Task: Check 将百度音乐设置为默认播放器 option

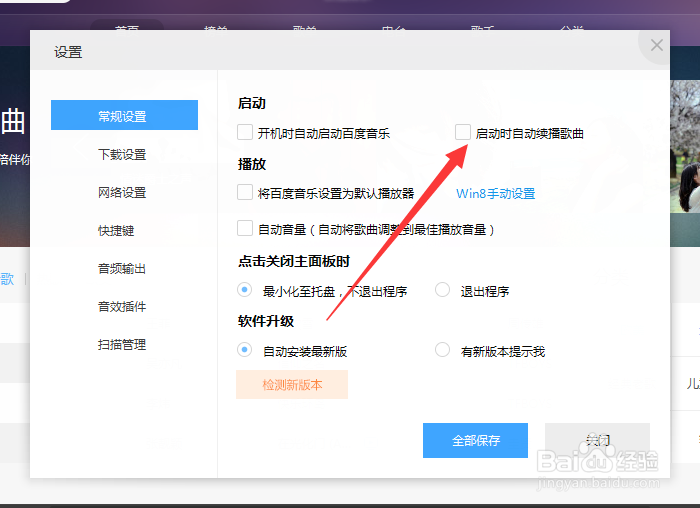Action: tap(245, 192)
